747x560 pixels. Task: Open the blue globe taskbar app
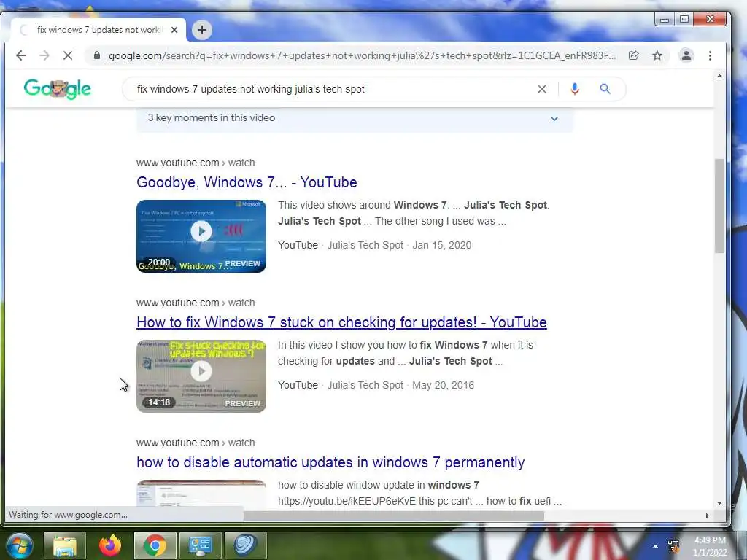[246, 545]
